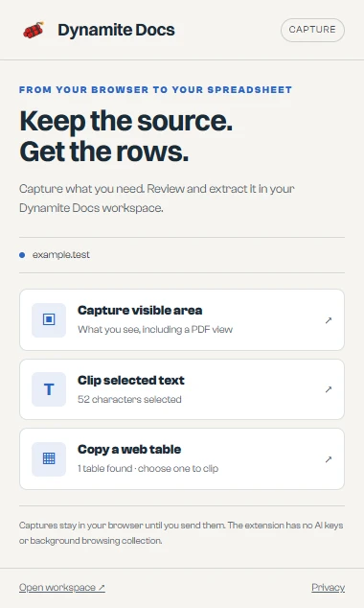Click the T icon for text clipping
The width and height of the screenshot is (364, 608).
49,389
